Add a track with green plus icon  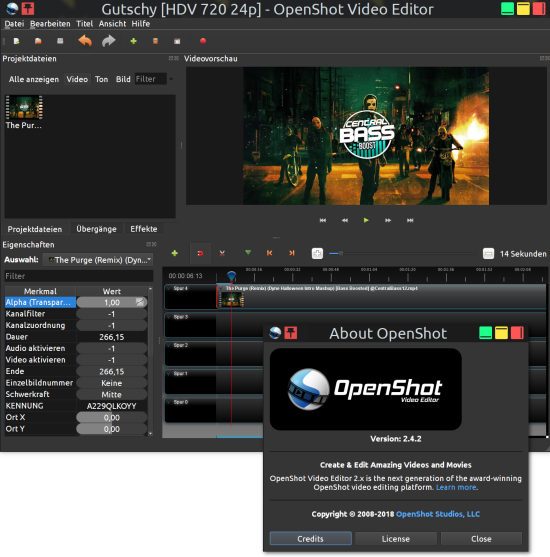(174, 253)
